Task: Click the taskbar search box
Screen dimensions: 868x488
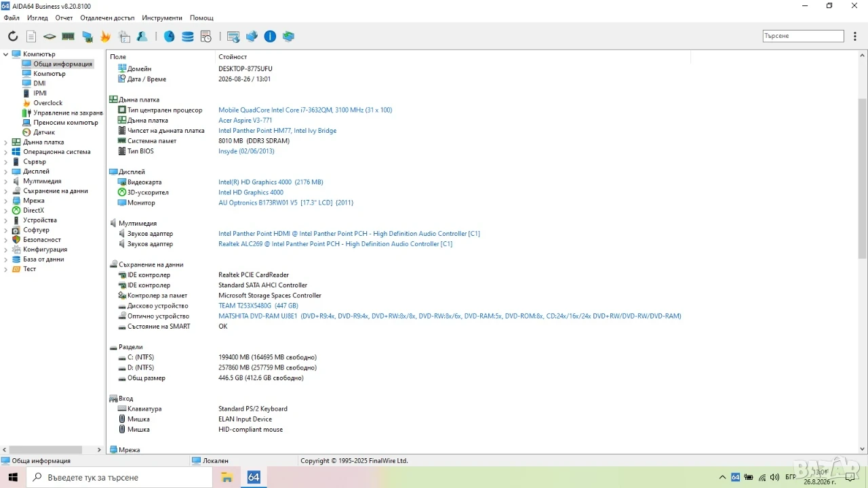Action: click(119, 477)
